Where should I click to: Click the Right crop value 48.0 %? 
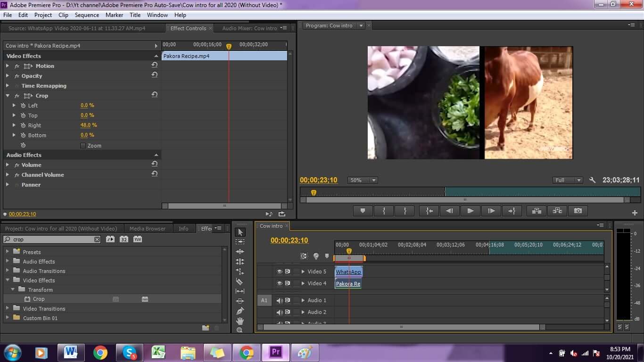click(89, 125)
